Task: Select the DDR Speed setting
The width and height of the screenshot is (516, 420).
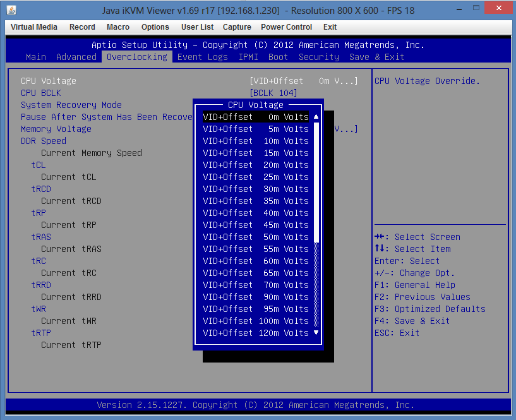Action: pyautogui.click(x=44, y=141)
